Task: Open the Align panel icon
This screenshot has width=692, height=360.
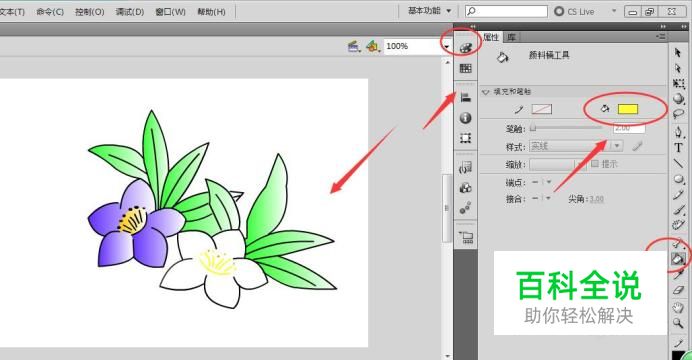Action: click(x=465, y=98)
